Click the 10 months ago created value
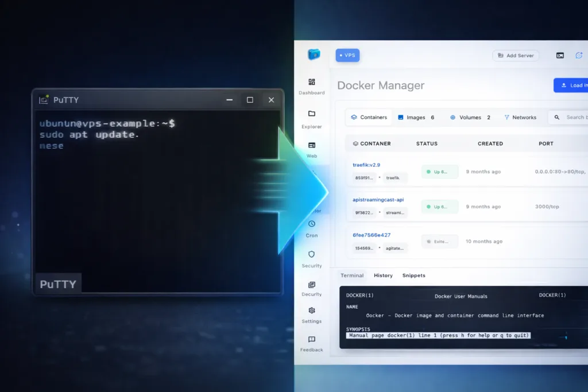Image resolution: width=588 pixels, height=392 pixels. (x=483, y=242)
